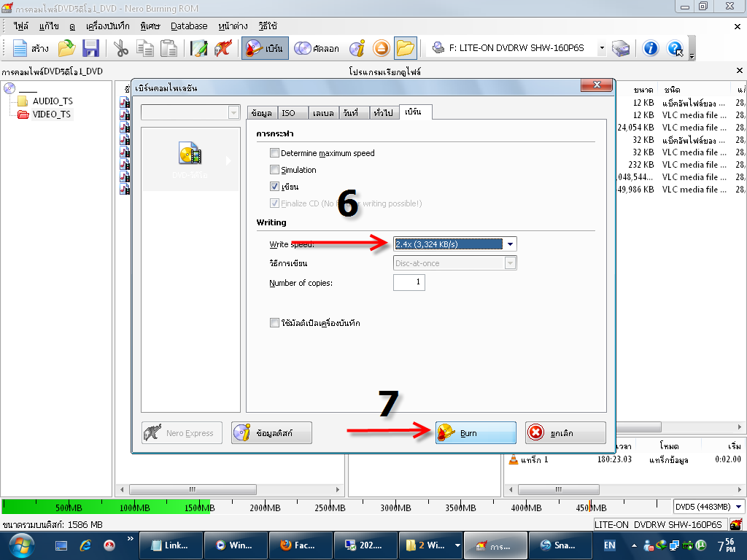Toggle the multiple recorders checkbox (ใช้มัลติเปิลเครื่องบันทึก)

(274, 323)
